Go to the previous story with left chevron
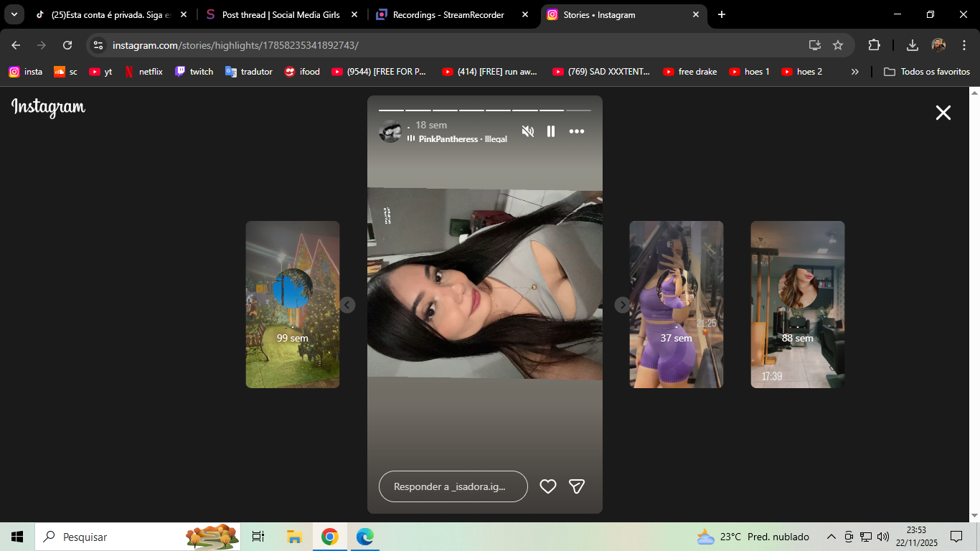The width and height of the screenshot is (980, 551). click(x=347, y=305)
